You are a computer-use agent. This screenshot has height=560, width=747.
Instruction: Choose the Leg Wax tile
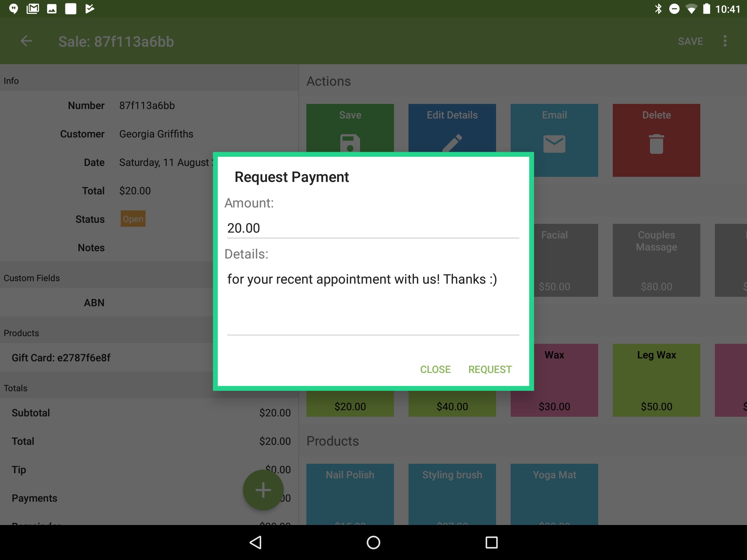(x=656, y=380)
